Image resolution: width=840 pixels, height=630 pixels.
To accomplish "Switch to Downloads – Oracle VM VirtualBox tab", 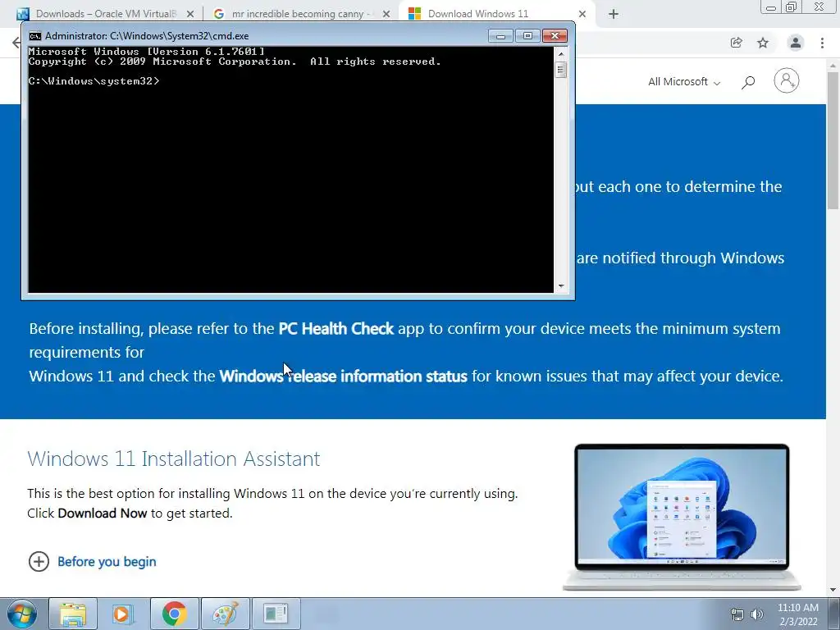I will tap(106, 14).
